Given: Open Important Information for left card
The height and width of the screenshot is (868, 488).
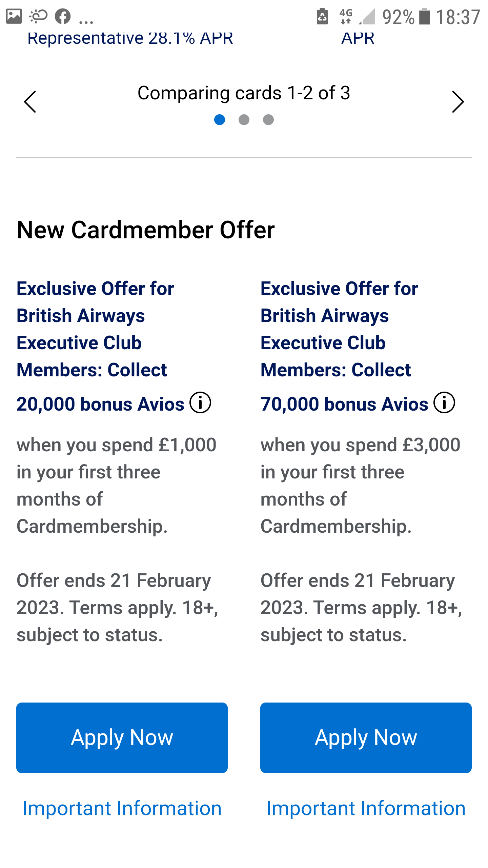Looking at the screenshot, I should point(122,808).
